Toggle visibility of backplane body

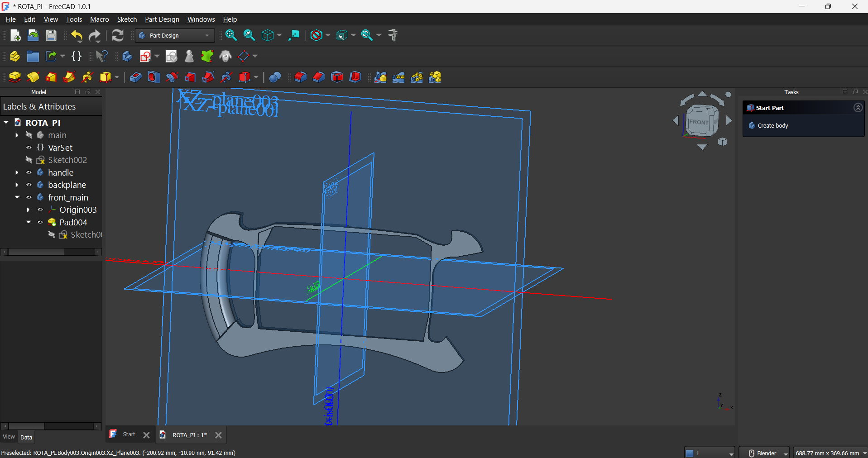pyautogui.click(x=29, y=185)
